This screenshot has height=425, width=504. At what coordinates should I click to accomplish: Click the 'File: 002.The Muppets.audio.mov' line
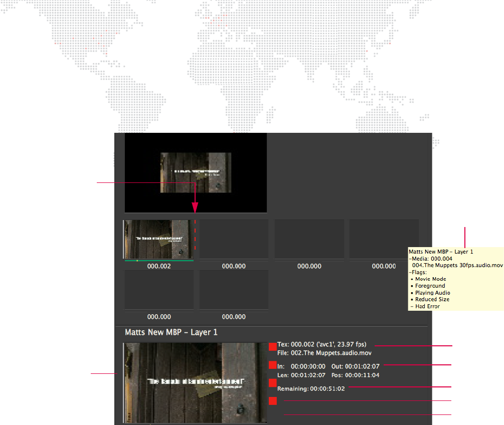324,353
